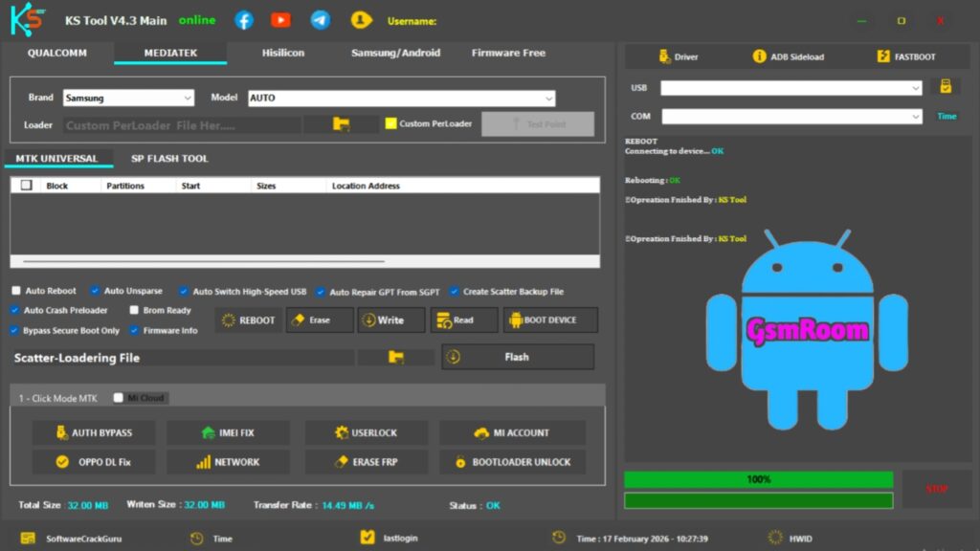Switch to the QUALCOMM tab
The width and height of the screenshot is (980, 551).
click(x=56, y=54)
